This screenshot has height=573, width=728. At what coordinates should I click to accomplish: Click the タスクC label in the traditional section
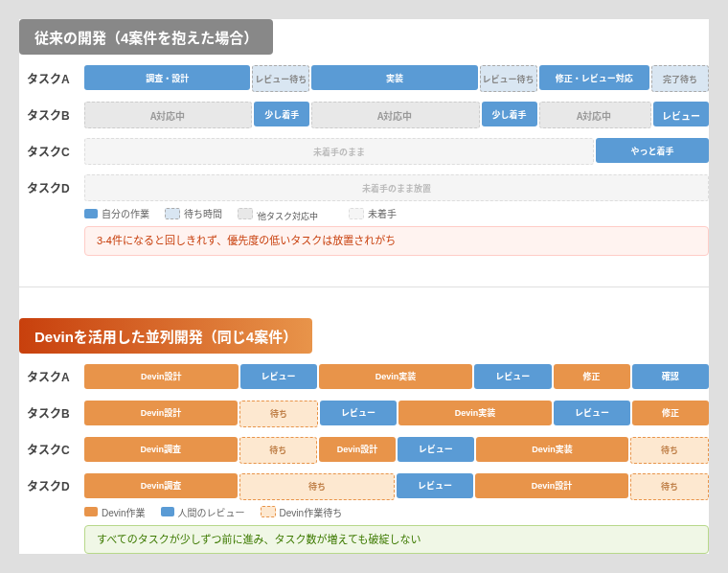[x=48, y=151]
